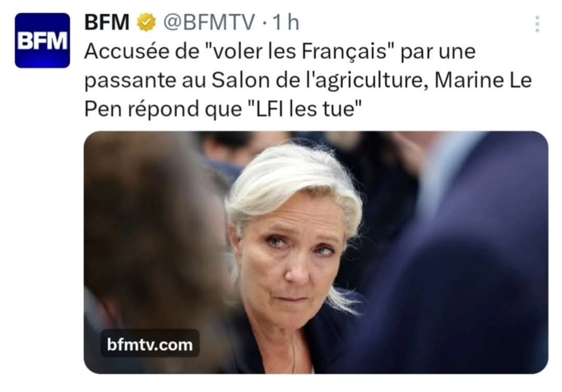Open the BFM display name profile link
The height and width of the screenshot is (392, 562).
coord(107,22)
